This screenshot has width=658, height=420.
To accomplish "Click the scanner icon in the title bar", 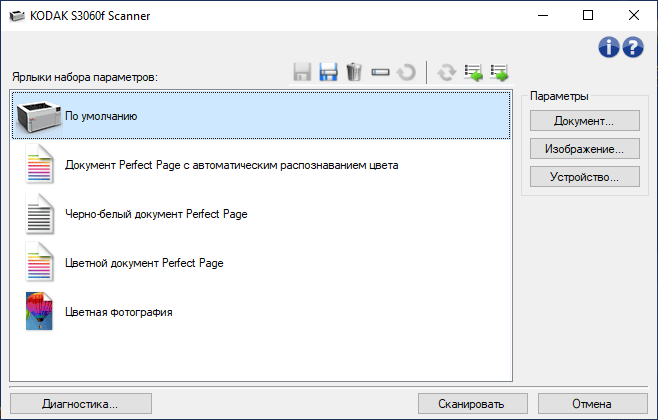I will coord(17,16).
